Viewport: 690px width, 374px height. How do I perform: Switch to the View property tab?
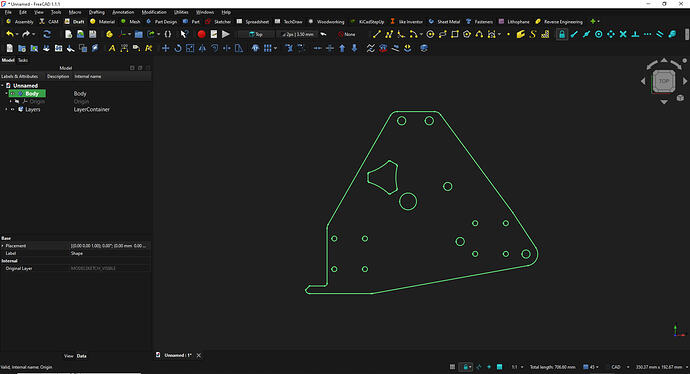[68, 356]
